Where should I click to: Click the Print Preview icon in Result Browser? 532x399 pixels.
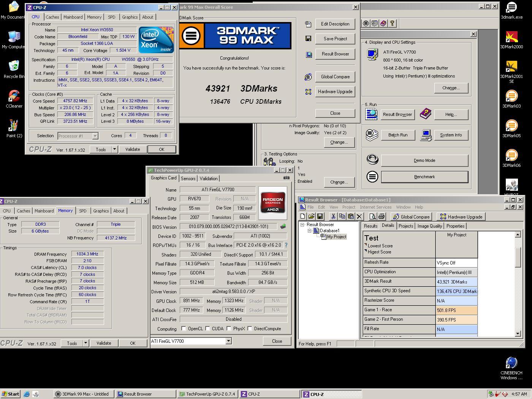[373, 217]
